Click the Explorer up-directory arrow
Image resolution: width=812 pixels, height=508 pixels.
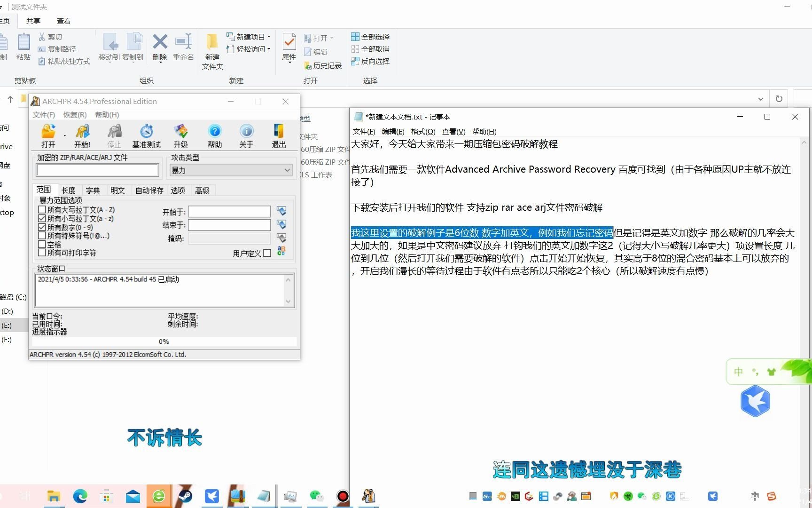coord(10,99)
